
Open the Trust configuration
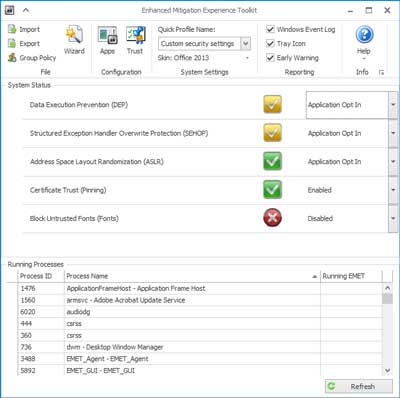[135, 40]
